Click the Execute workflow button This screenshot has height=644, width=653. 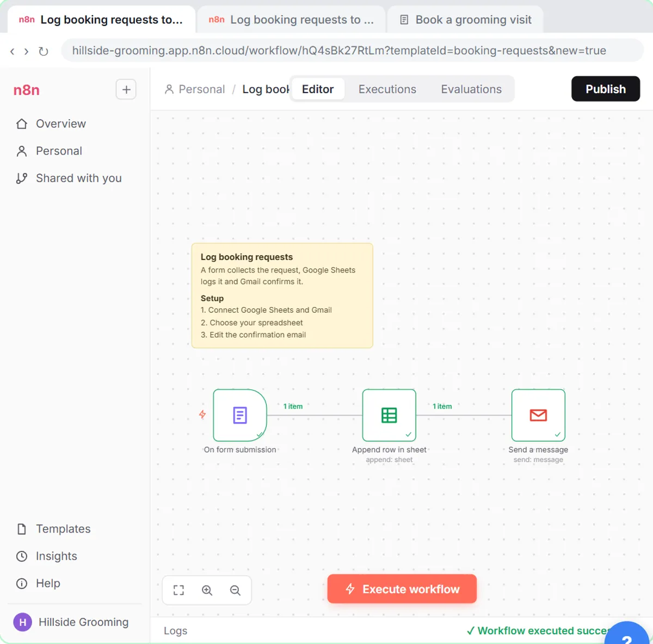[402, 589]
